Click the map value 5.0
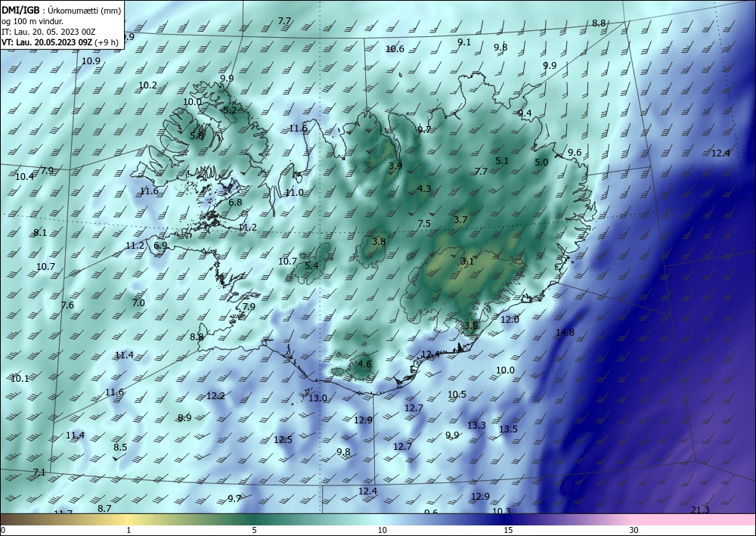 pos(541,163)
